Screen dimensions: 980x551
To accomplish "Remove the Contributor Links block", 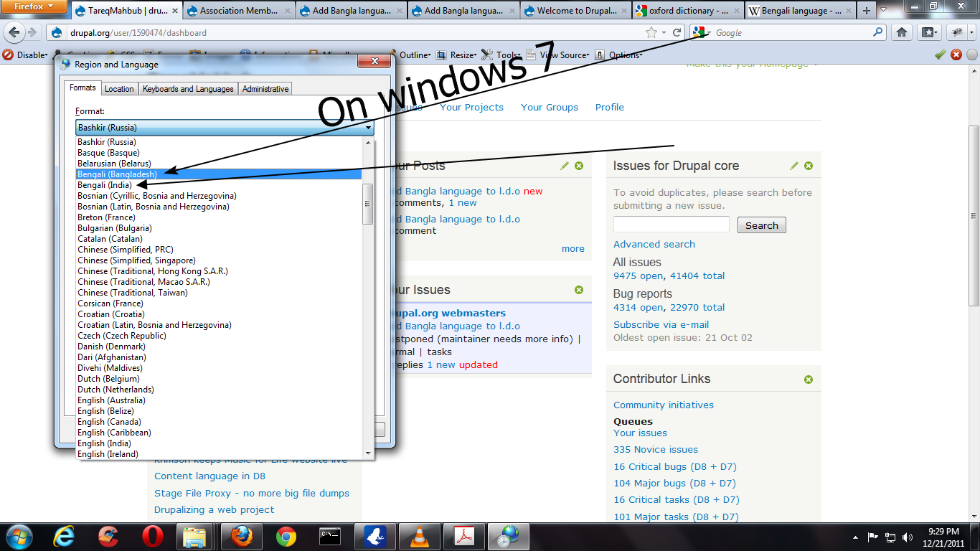I will tap(809, 379).
